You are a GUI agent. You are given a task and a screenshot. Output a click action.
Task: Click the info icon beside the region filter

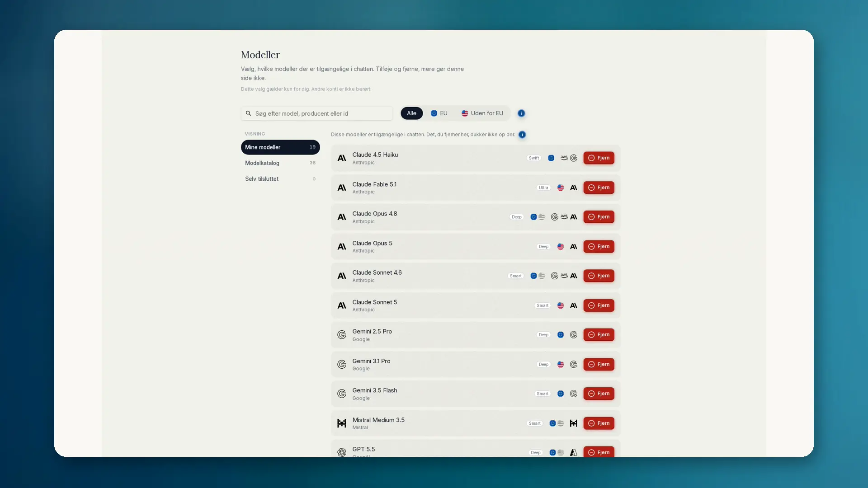(521, 113)
